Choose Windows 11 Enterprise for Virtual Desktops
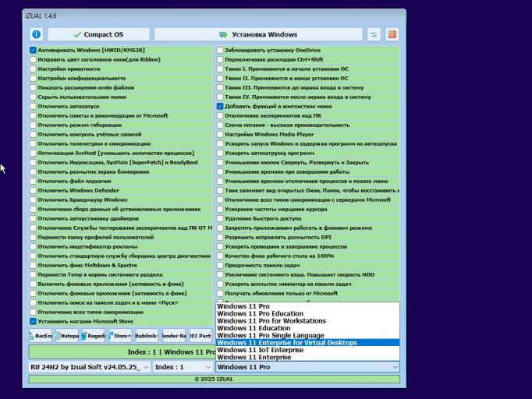532x399 pixels. point(307,343)
